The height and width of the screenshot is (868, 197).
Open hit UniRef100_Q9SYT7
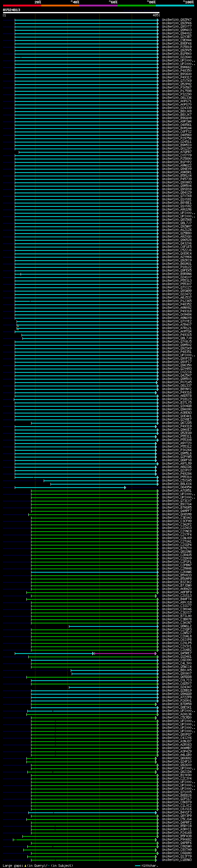[x=177, y=26]
